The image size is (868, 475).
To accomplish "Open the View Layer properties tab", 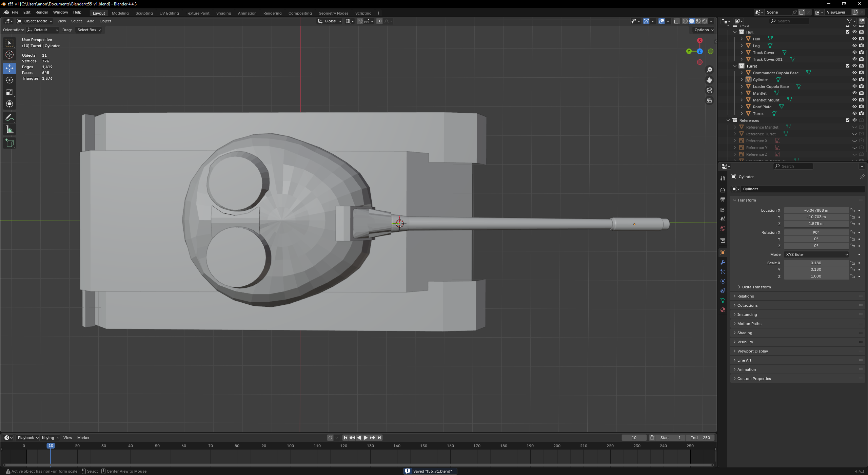I will (723, 209).
